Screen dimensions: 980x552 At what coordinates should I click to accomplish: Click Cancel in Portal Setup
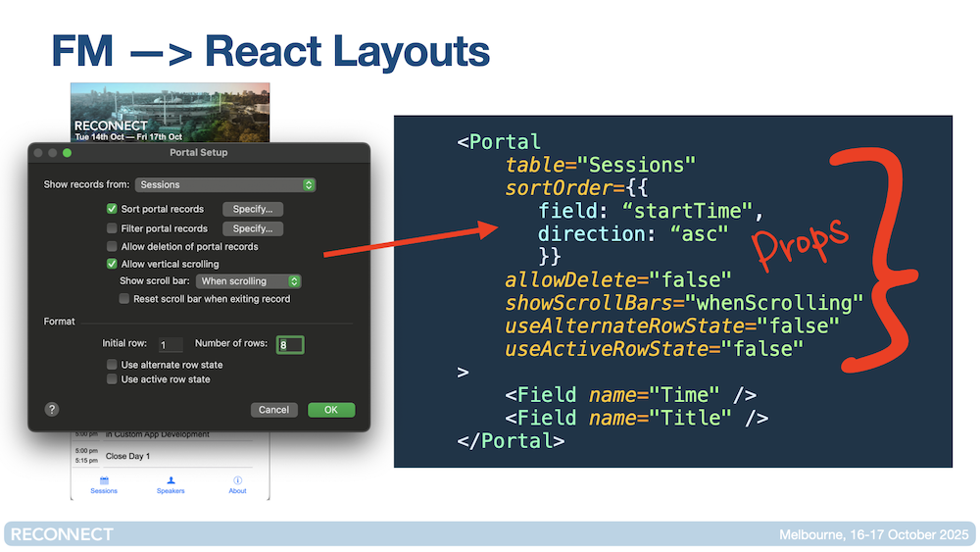tap(273, 410)
